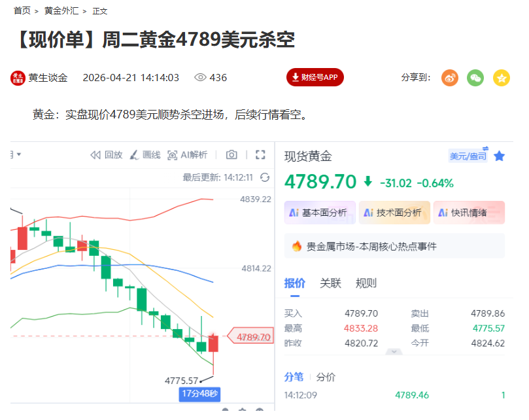Click the 买入 value 4789.70

coord(361,313)
